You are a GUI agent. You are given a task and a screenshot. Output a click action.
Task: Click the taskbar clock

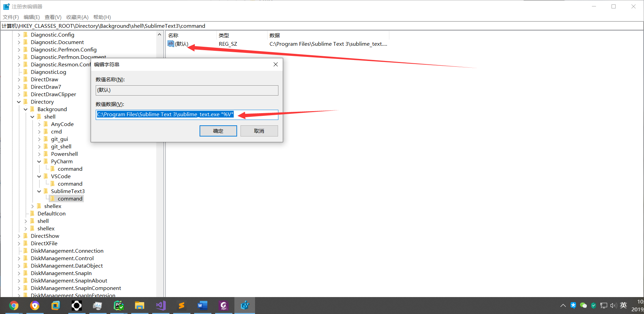[638, 306]
